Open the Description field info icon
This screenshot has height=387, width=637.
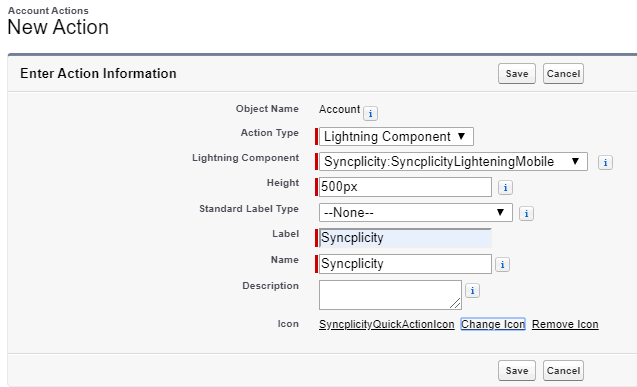click(472, 291)
